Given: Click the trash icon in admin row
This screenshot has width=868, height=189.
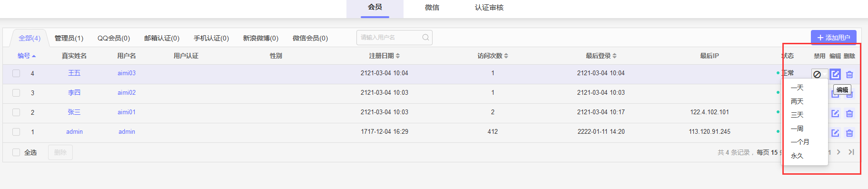Looking at the screenshot, I should [849, 133].
